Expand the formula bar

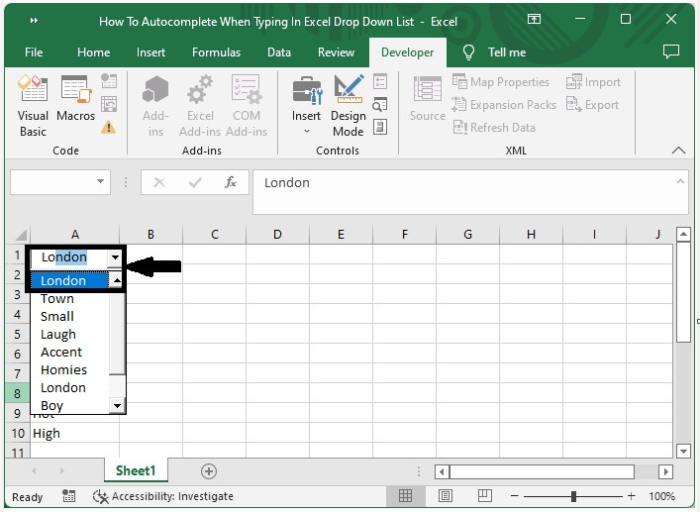tap(680, 181)
